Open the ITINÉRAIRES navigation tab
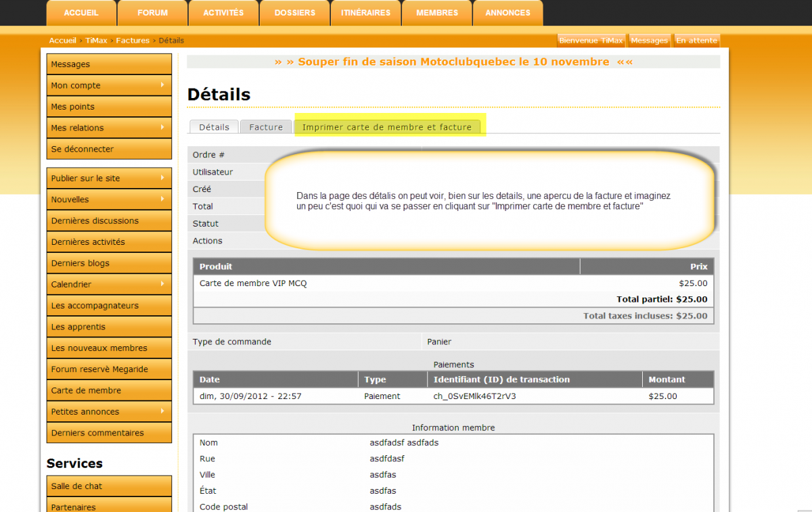Image resolution: width=812 pixels, height=512 pixels. tap(366, 13)
